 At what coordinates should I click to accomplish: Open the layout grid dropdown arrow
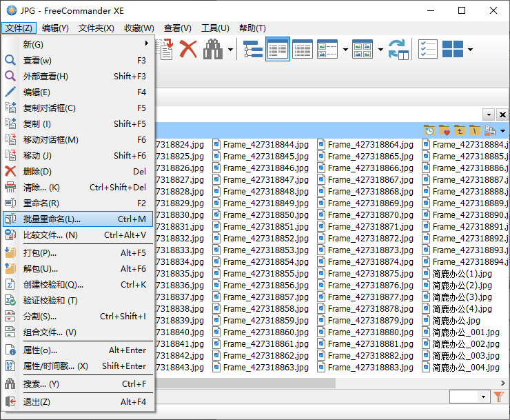470,50
